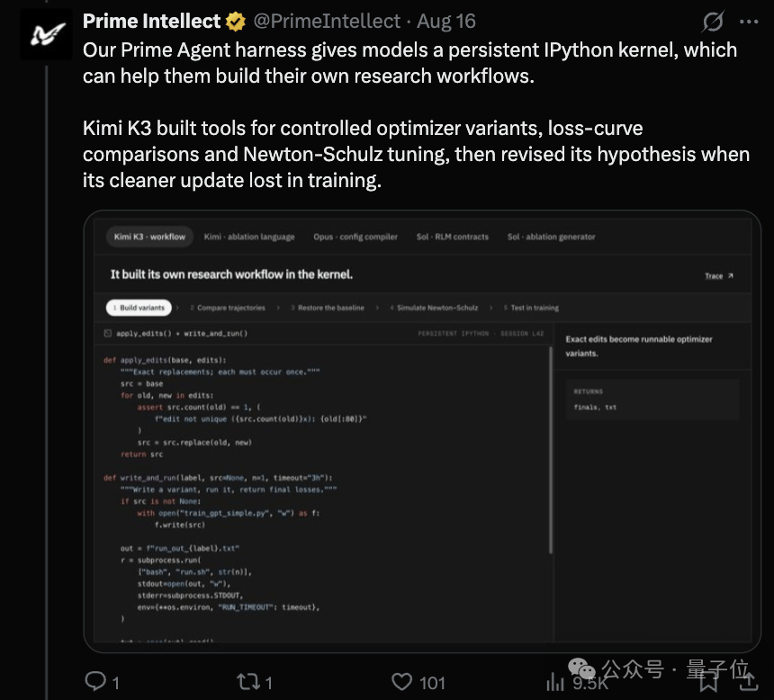Click the Prime Intellect profile avatar

point(46,34)
